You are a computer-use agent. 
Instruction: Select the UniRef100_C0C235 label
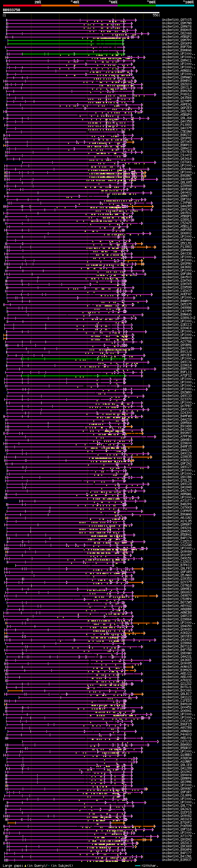point(177,721)
